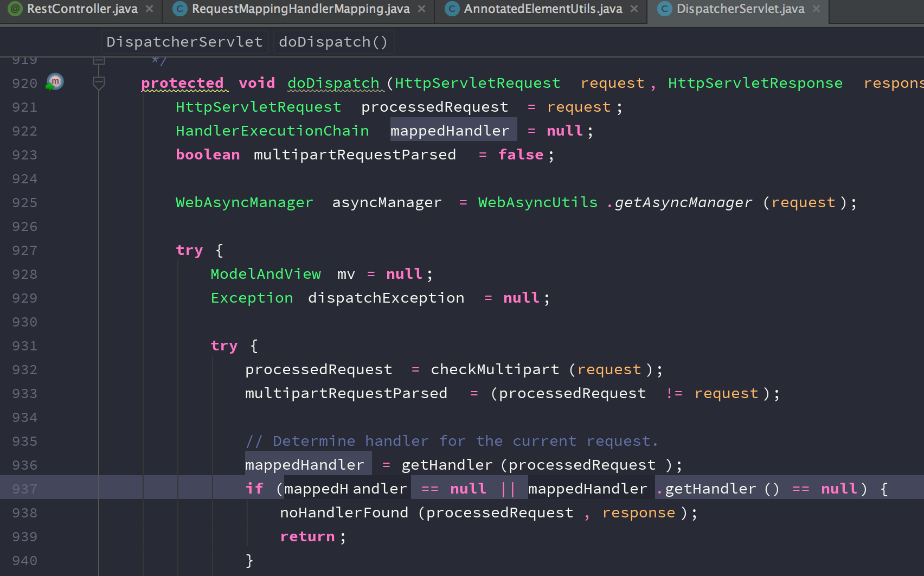Select DispatcherServlet.java tab
This screenshot has height=576, width=924.
click(x=740, y=9)
